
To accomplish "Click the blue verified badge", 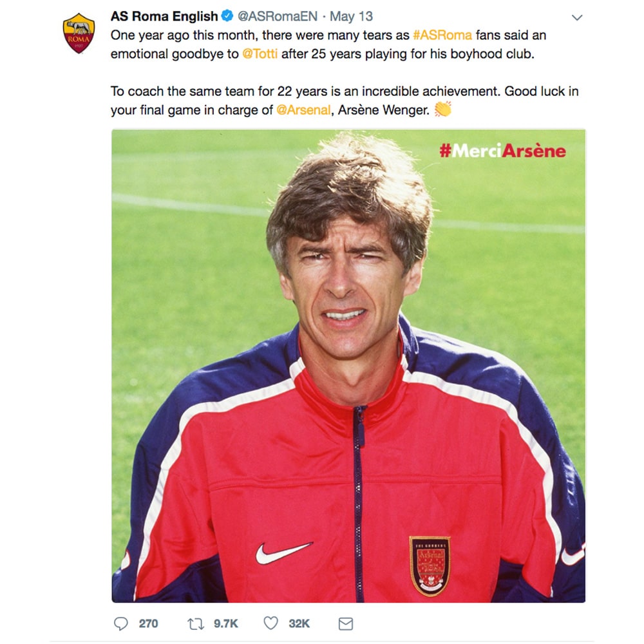I will click(227, 16).
